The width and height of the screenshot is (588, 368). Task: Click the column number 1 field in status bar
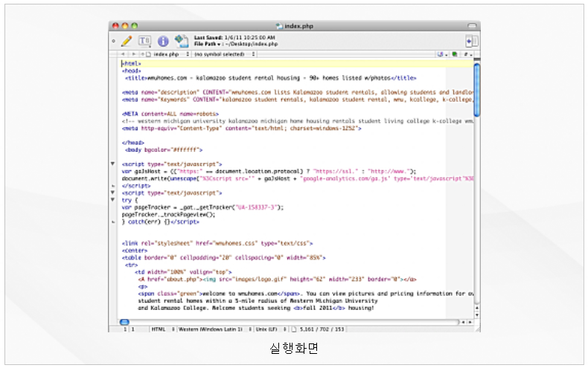coord(132,329)
